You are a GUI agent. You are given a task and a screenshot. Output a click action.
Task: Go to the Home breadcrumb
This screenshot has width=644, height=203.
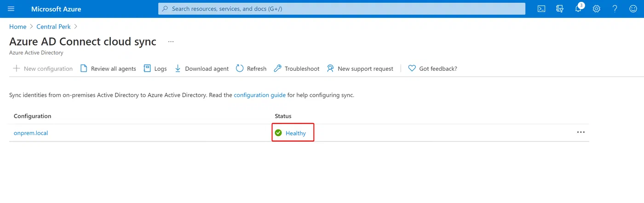tap(17, 27)
